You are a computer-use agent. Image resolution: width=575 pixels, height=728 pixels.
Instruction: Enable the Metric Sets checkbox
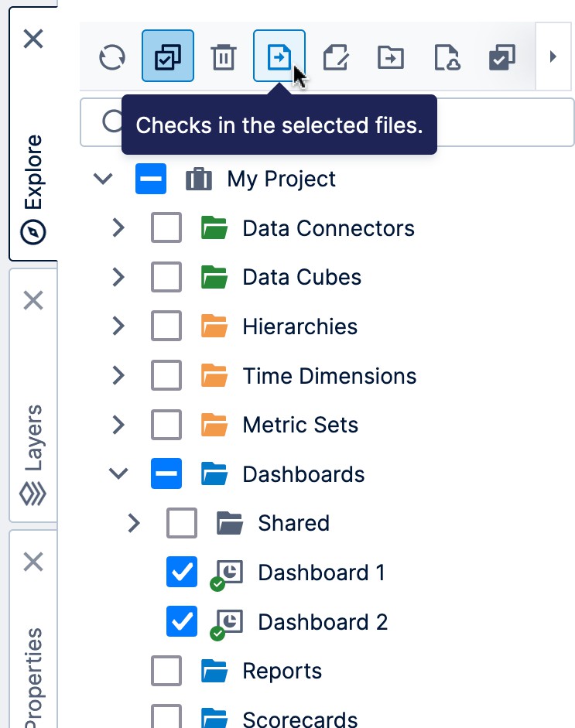[x=166, y=425]
